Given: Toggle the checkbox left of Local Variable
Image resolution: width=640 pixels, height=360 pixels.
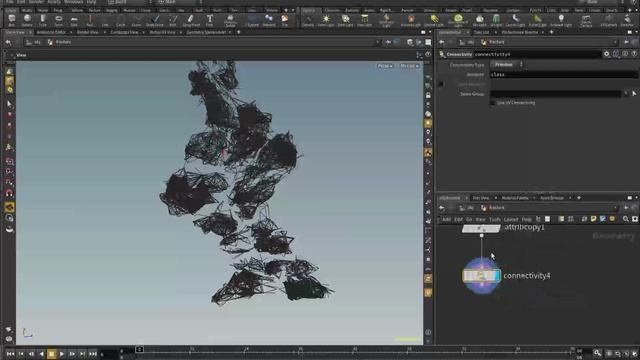Looking at the screenshot, I should pyautogui.click(x=441, y=84).
